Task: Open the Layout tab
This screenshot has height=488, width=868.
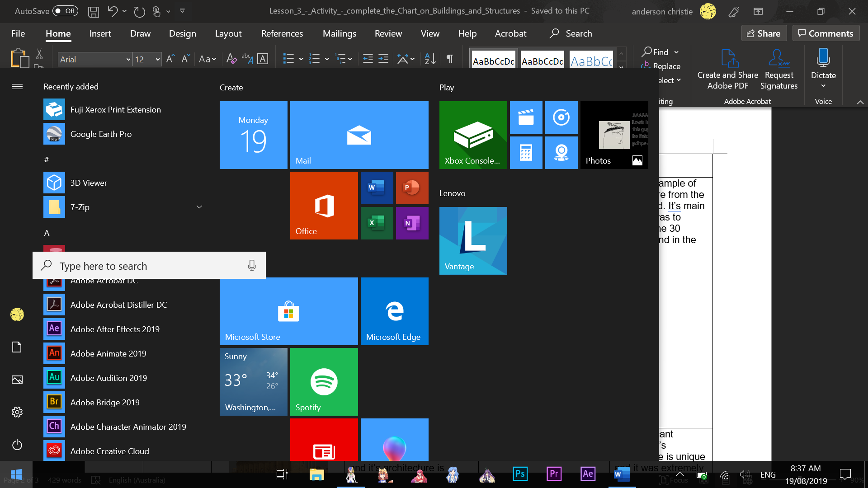Action: click(228, 33)
